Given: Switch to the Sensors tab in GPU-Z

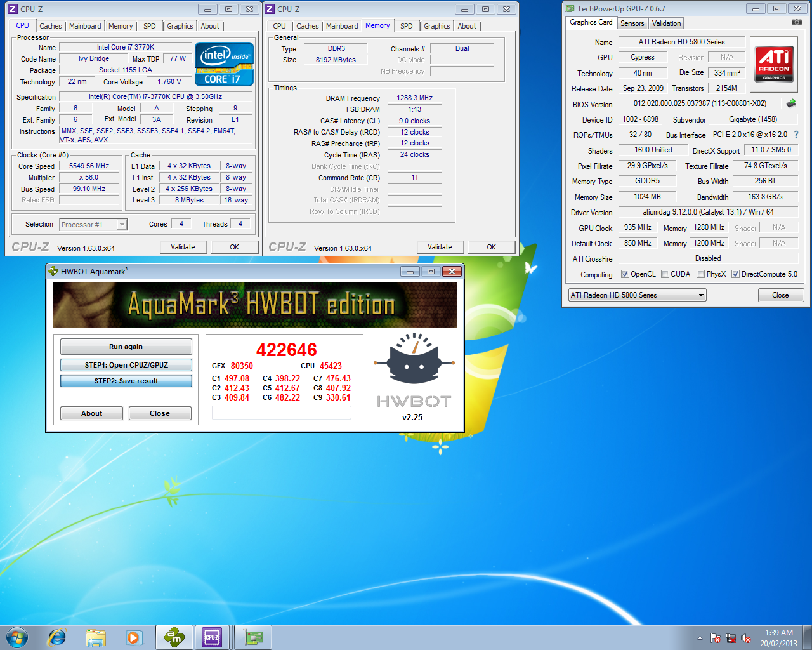Looking at the screenshot, I should coord(632,23).
